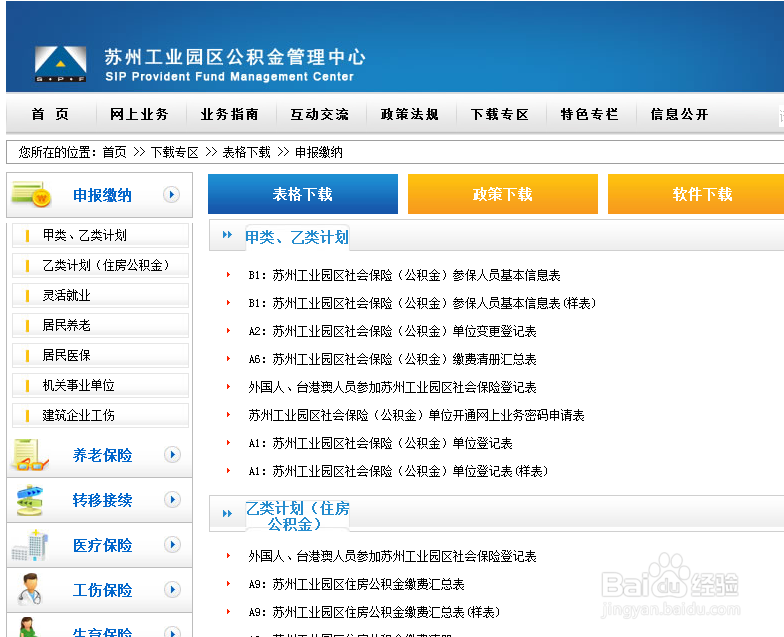Open the 申报缴纳 sidebar heading
The height and width of the screenshot is (637, 784).
pyautogui.click(x=102, y=195)
